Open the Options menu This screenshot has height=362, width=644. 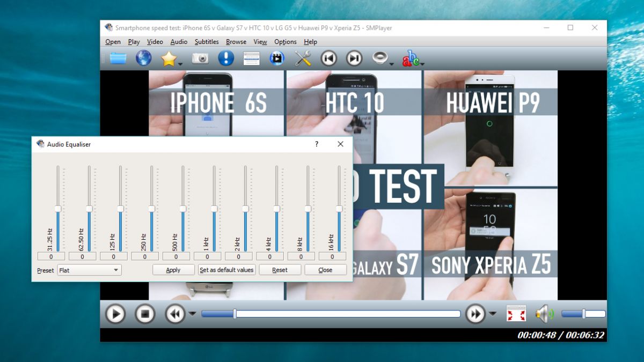286,42
